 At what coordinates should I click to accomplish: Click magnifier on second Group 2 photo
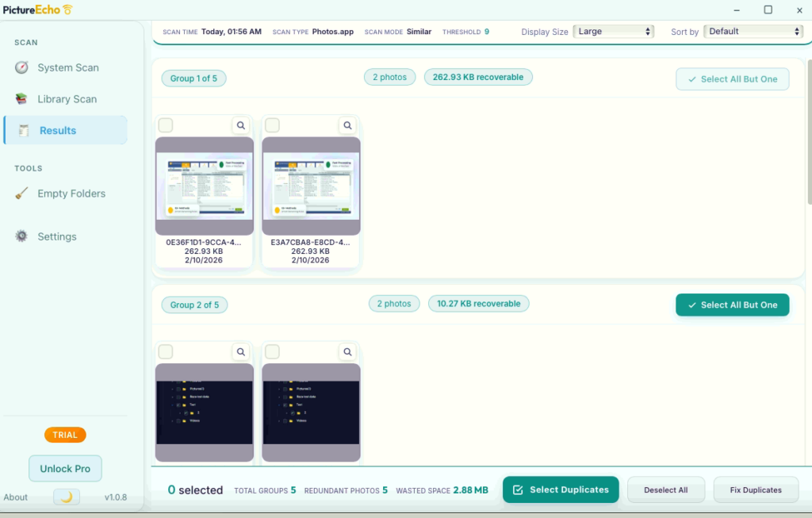coord(347,351)
